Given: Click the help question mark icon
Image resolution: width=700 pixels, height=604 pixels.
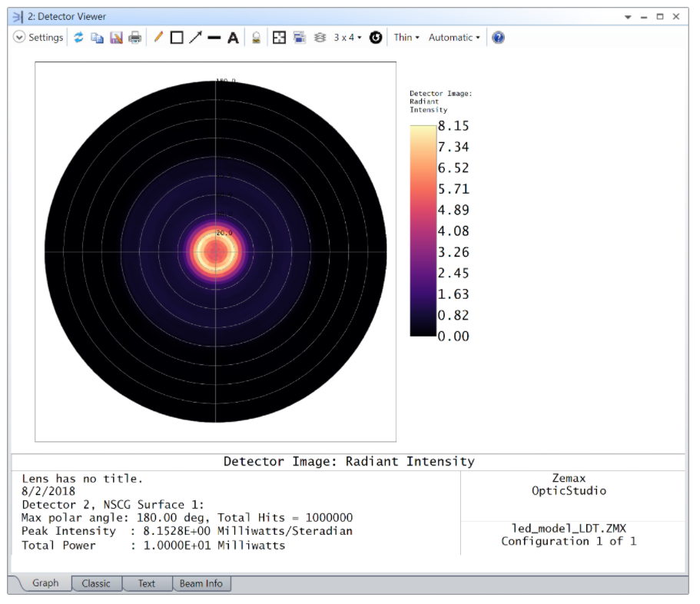Looking at the screenshot, I should point(498,38).
